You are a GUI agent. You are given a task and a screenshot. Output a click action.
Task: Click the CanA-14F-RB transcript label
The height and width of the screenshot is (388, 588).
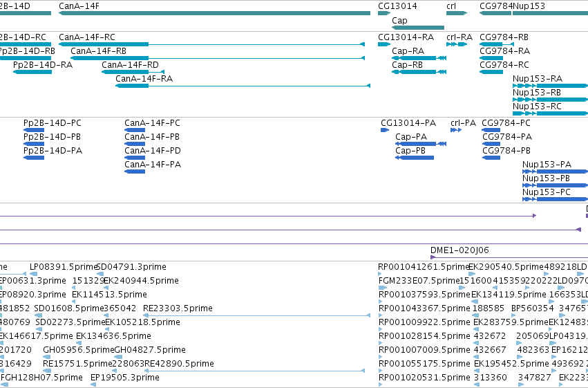(99, 51)
